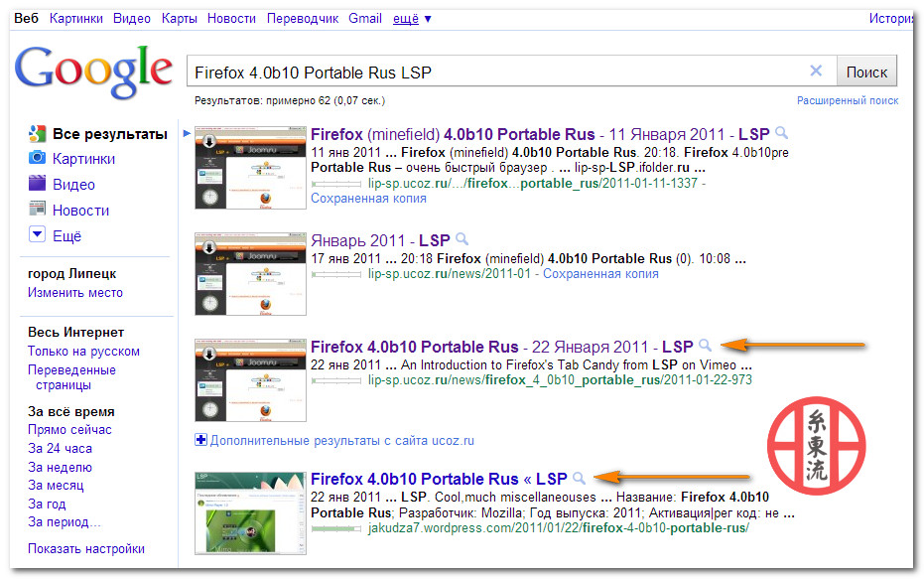Open thumbnail of the jakudza7.wordpress.com result
The height and width of the screenshot is (579, 924).
click(251, 513)
